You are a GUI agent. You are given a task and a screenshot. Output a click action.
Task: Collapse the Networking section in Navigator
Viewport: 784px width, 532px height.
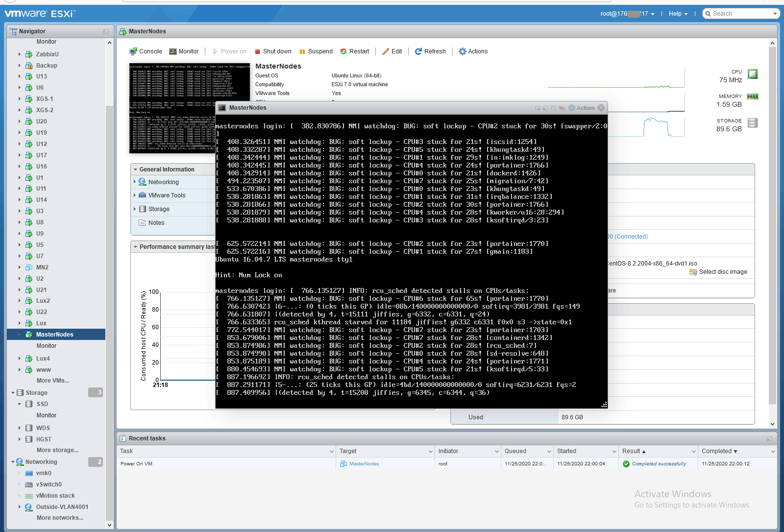[13, 462]
